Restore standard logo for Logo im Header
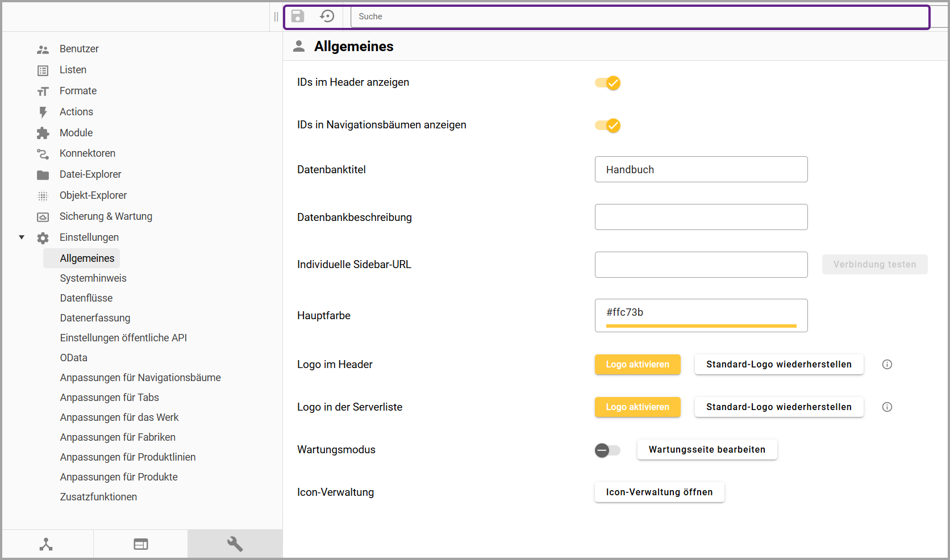The height and width of the screenshot is (560, 950). pyautogui.click(x=779, y=365)
